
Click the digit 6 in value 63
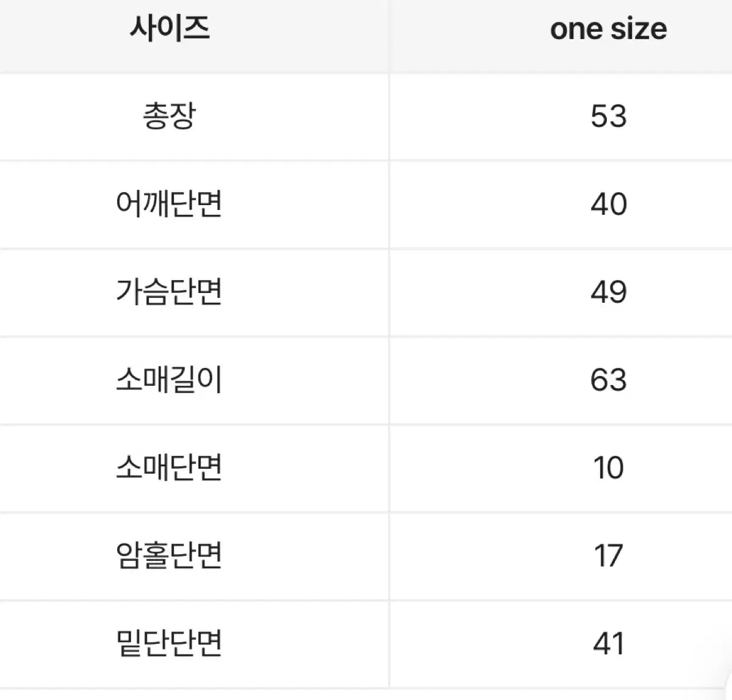[599, 380]
